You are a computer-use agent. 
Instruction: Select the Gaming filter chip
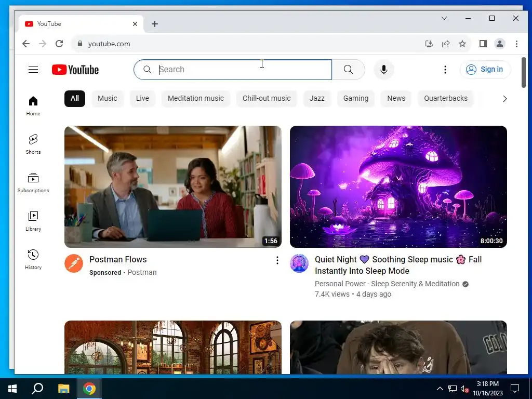(355, 99)
